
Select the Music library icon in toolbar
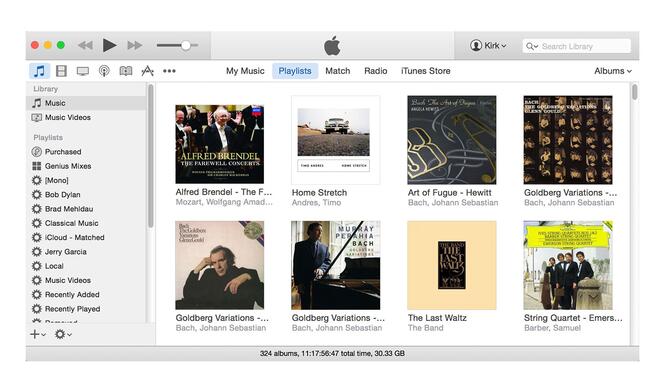point(39,71)
